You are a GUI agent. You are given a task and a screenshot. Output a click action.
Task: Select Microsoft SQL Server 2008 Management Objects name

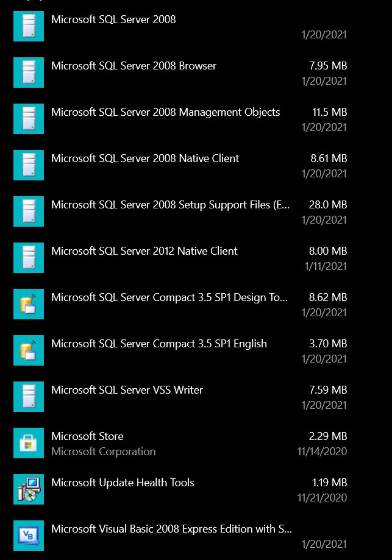pyautogui.click(x=166, y=112)
